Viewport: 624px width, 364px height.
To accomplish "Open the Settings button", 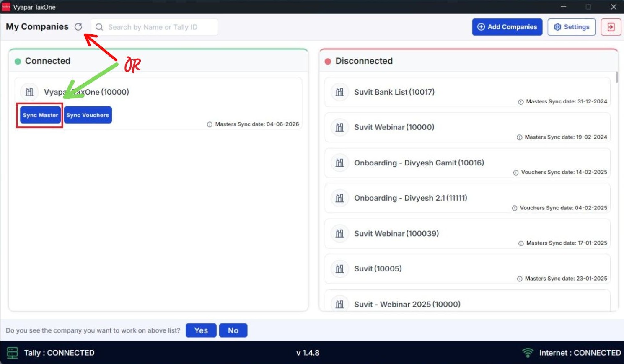I will click(x=572, y=27).
